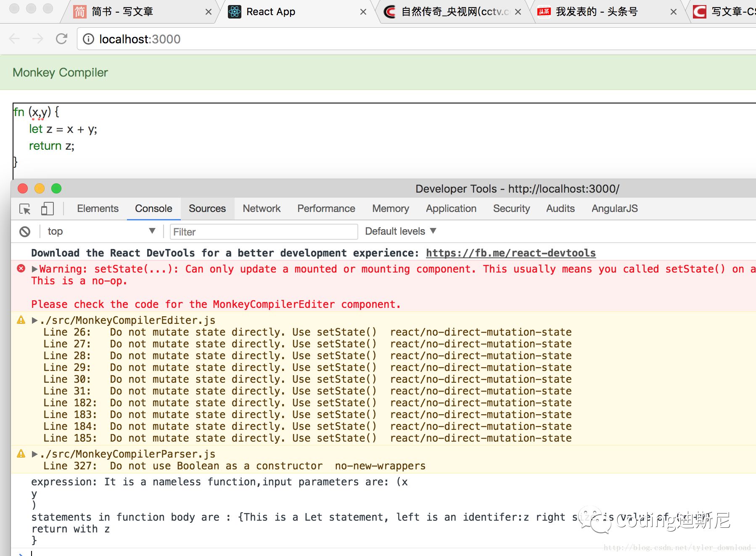Open the Elements panel
Image resolution: width=756 pixels, height=556 pixels.
[x=98, y=209]
